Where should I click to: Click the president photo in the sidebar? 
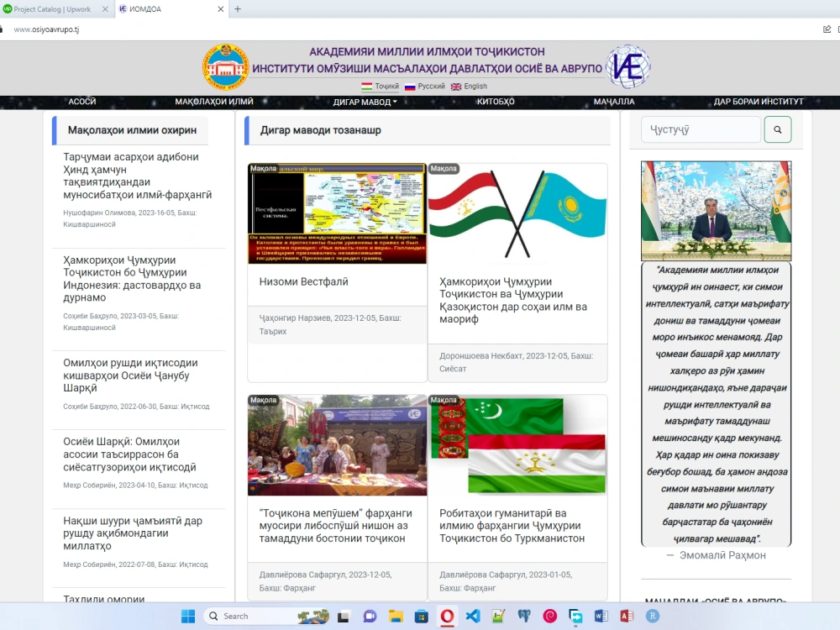pyautogui.click(x=717, y=211)
